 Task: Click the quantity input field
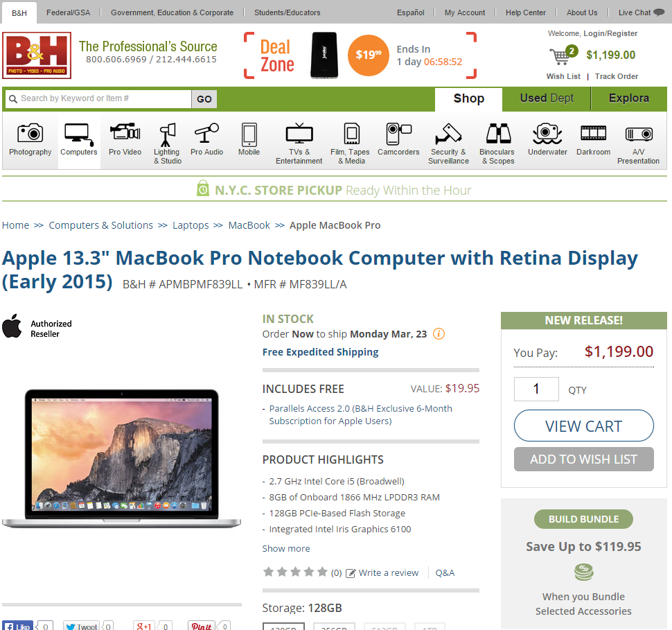point(536,389)
